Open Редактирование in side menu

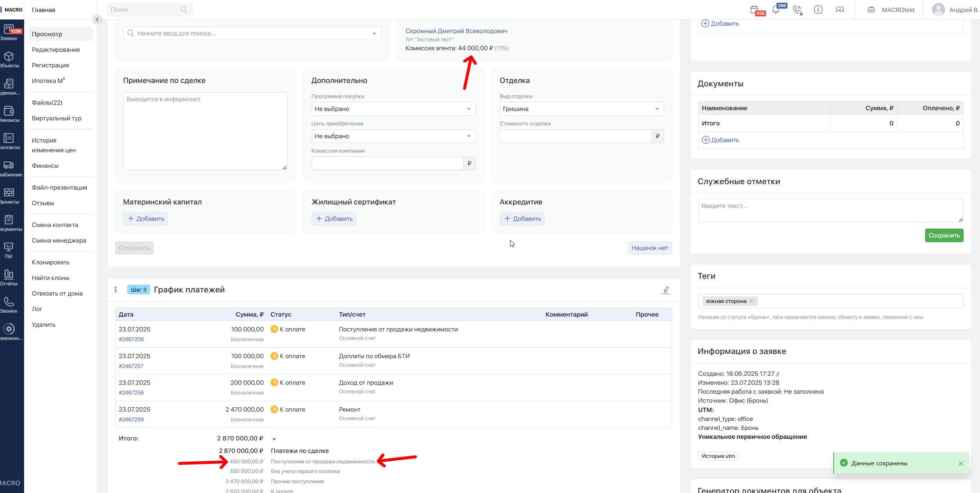pyautogui.click(x=56, y=49)
